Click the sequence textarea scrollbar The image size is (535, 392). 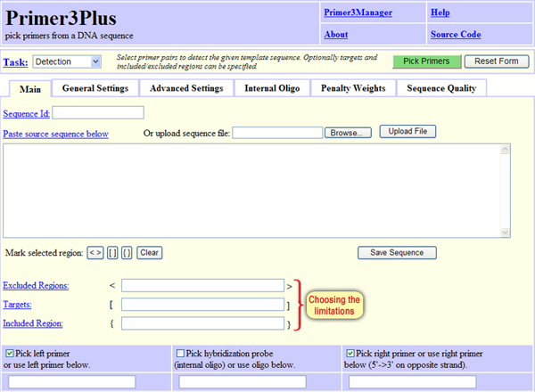[x=503, y=191]
